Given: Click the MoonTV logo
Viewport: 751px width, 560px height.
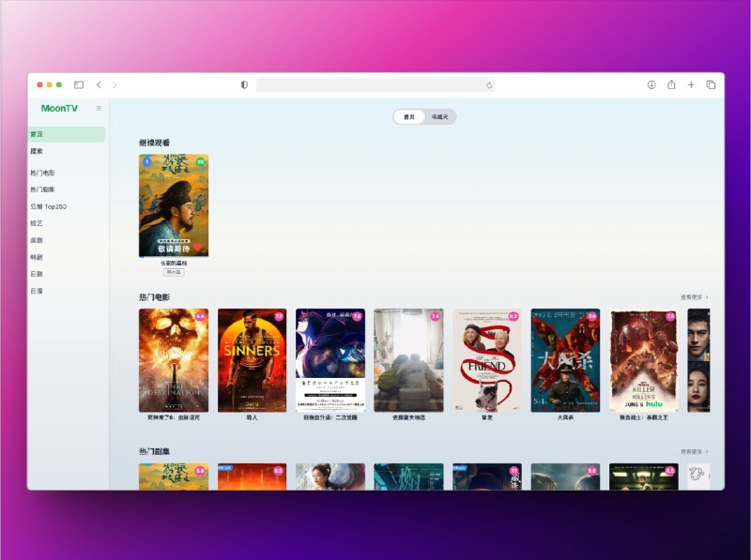Looking at the screenshot, I should [x=59, y=109].
